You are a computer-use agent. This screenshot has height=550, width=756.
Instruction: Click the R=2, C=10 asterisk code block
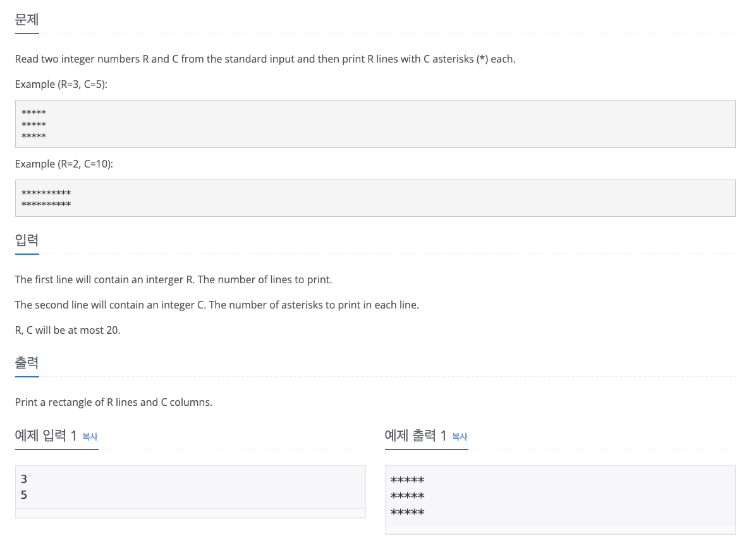[x=375, y=198]
